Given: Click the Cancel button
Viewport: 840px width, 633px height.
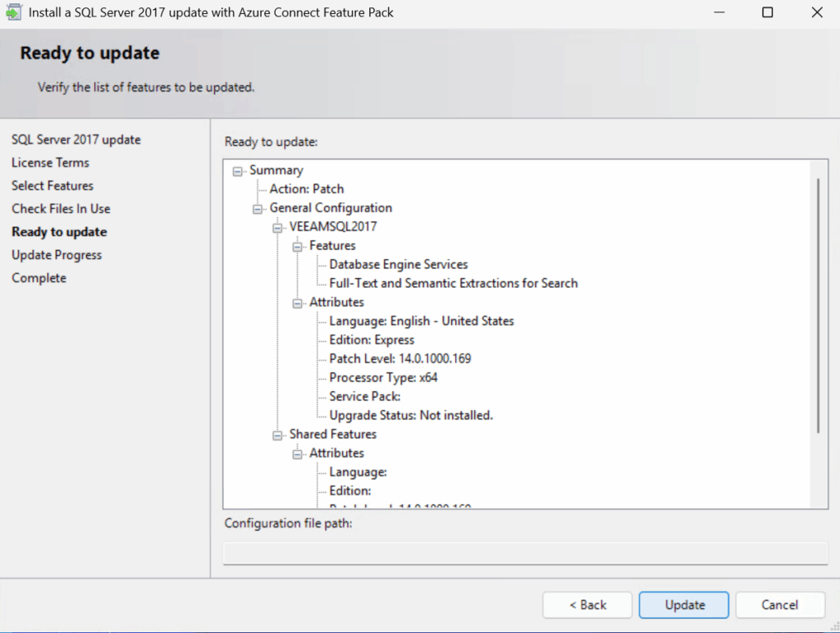Looking at the screenshot, I should pyautogui.click(x=780, y=605).
